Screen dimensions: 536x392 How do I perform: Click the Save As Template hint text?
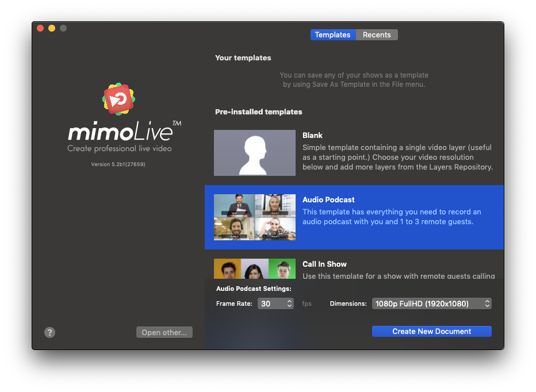click(354, 80)
